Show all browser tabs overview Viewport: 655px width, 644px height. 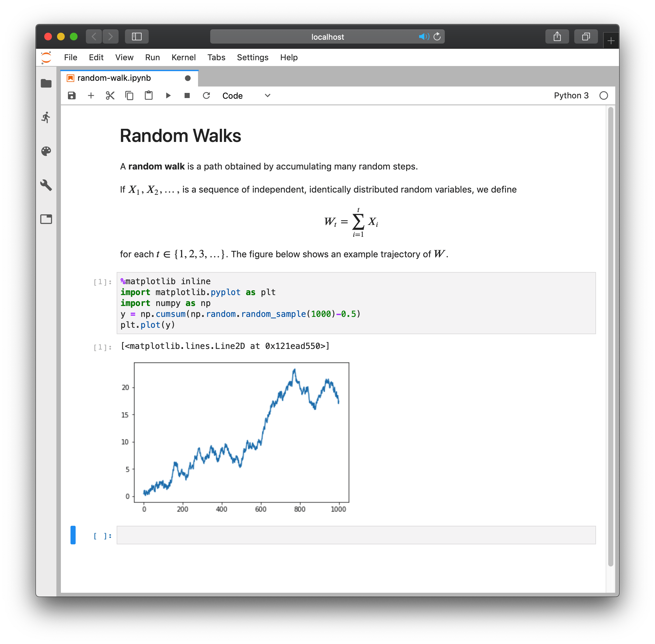pyautogui.click(x=586, y=37)
